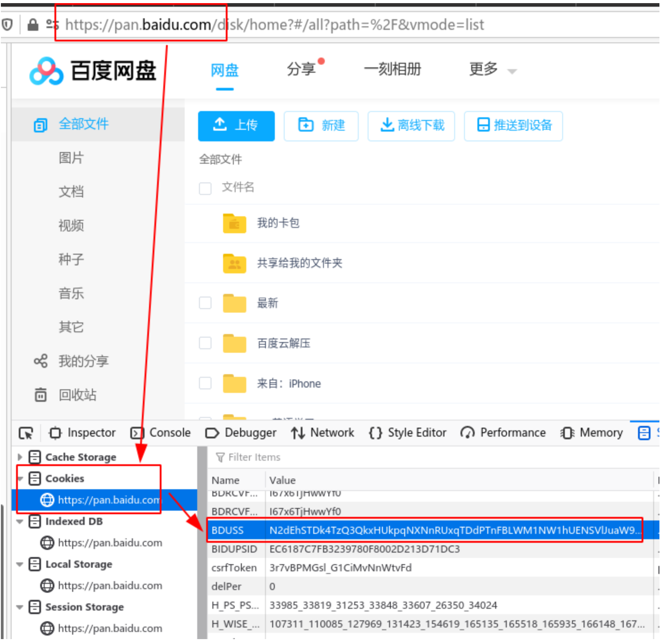Open 其它 category in the sidebar
The height and width of the screenshot is (644, 663).
tap(71, 327)
